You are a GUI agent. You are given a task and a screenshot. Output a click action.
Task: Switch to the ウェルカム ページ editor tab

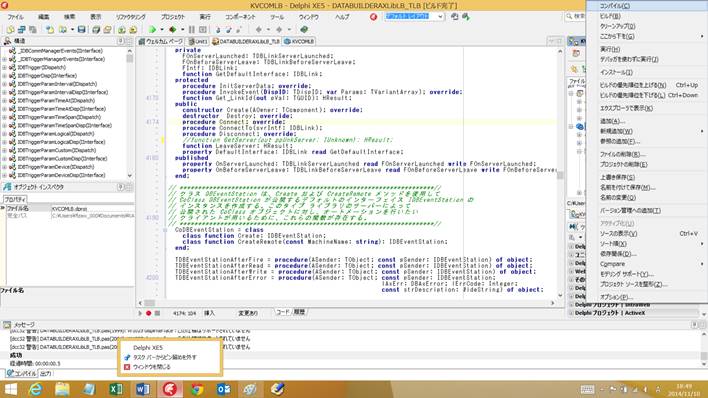pos(161,41)
